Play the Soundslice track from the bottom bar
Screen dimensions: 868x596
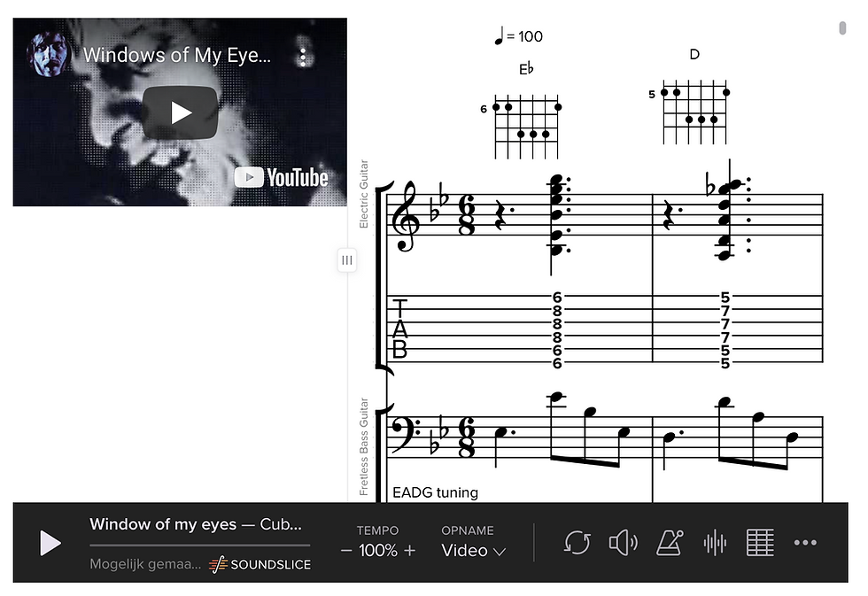coord(50,543)
